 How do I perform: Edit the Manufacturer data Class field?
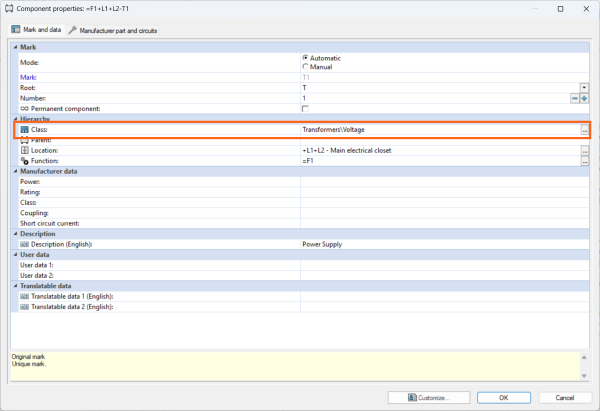(445, 202)
